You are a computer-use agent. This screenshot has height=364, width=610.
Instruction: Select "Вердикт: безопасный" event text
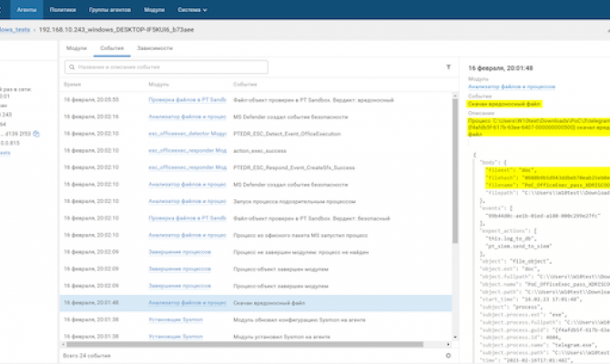pyautogui.click(x=311, y=218)
